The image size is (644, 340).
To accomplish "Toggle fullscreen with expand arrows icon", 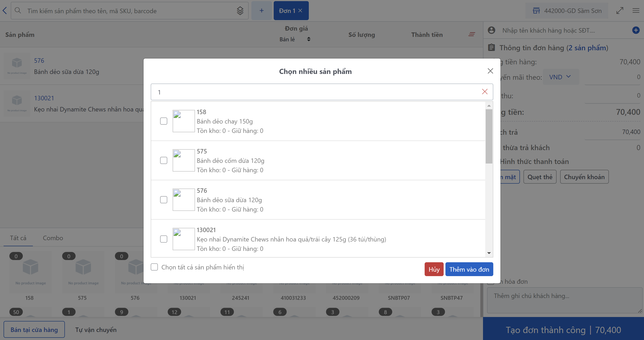I will pos(620,10).
